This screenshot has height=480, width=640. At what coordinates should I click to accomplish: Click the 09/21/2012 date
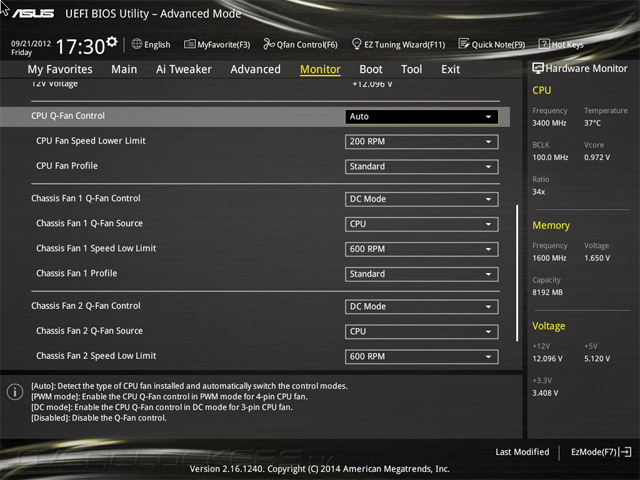click(x=31, y=43)
